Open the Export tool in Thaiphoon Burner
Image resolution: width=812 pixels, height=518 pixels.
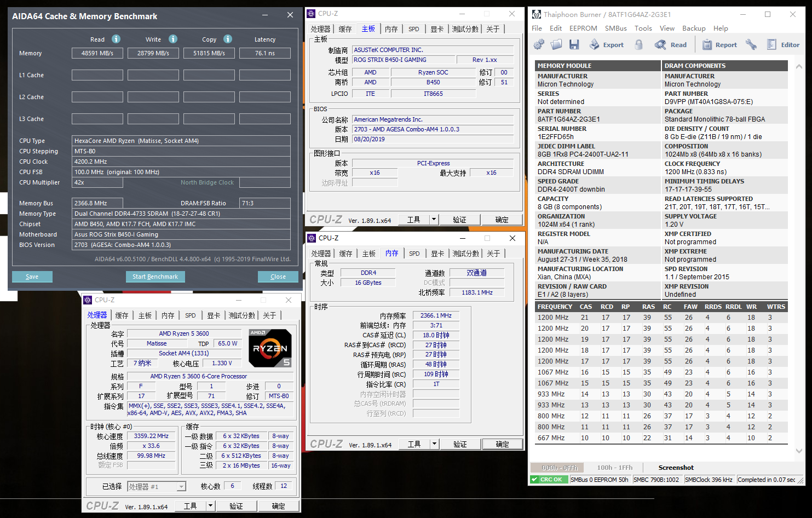[x=606, y=44]
